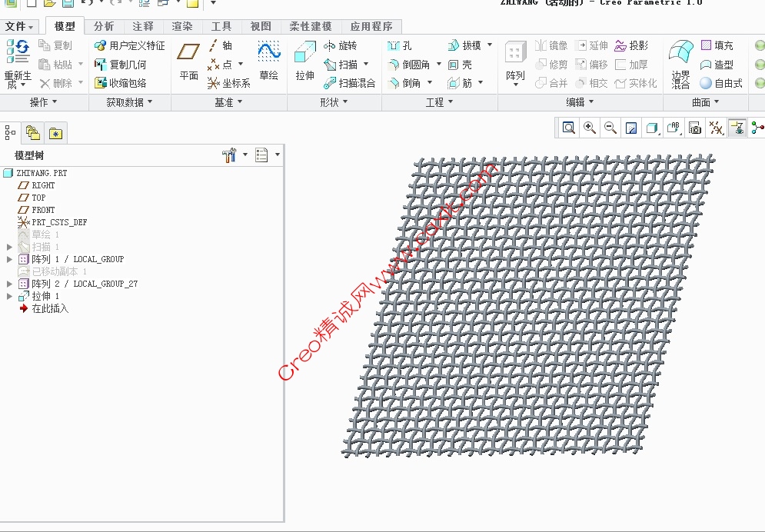The height and width of the screenshot is (532, 765).
Task: Switch to the 注释 ribbon tab
Action: [142, 26]
